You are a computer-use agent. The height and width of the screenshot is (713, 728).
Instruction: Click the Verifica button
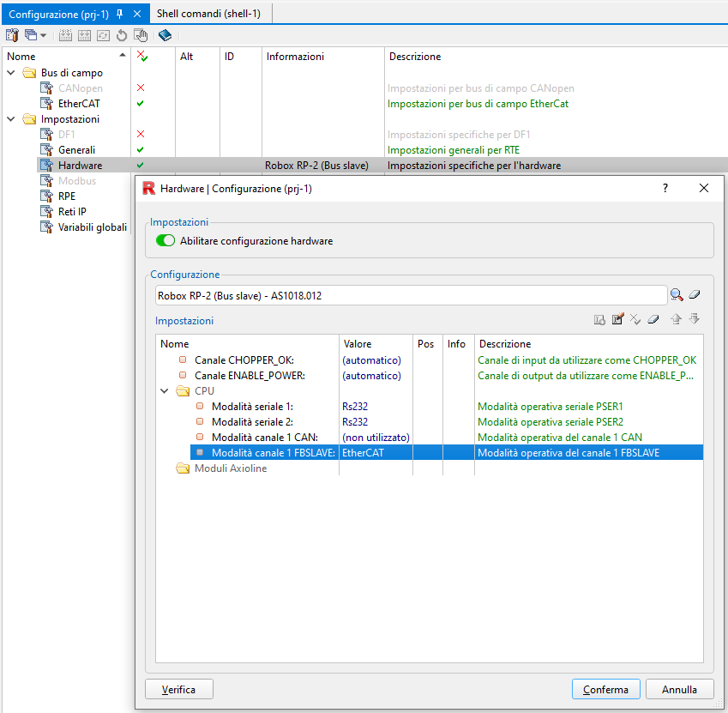click(x=179, y=689)
